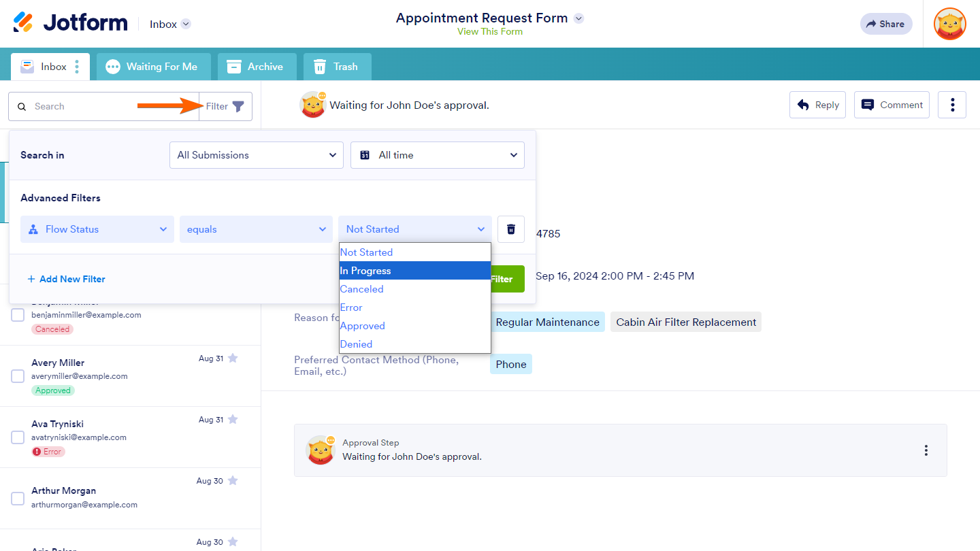The height and width of the screenshot is (551, 980).
Task: Delete the Flow Status filter row
Action: click(x=511, y=229)
